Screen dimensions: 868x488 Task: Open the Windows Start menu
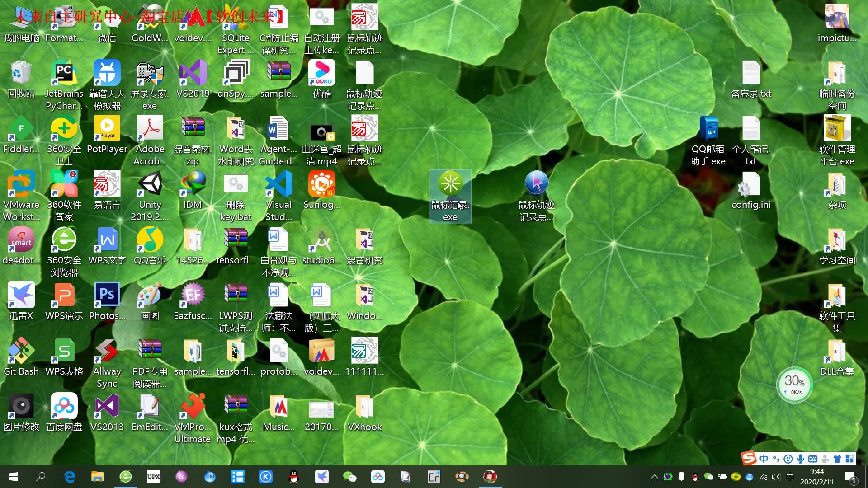[x=14, y=477]
